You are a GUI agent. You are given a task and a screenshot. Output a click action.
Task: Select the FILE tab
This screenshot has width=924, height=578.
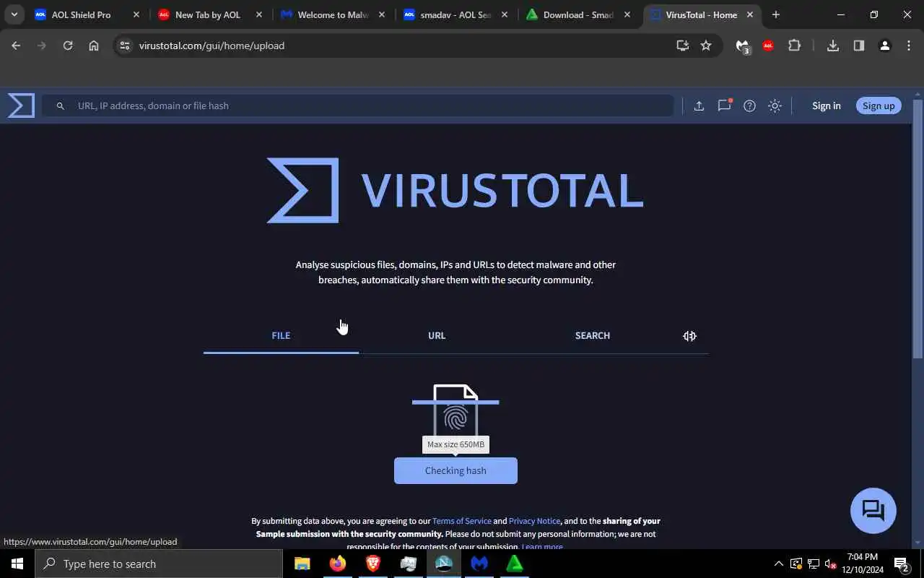tap(281, 335)
